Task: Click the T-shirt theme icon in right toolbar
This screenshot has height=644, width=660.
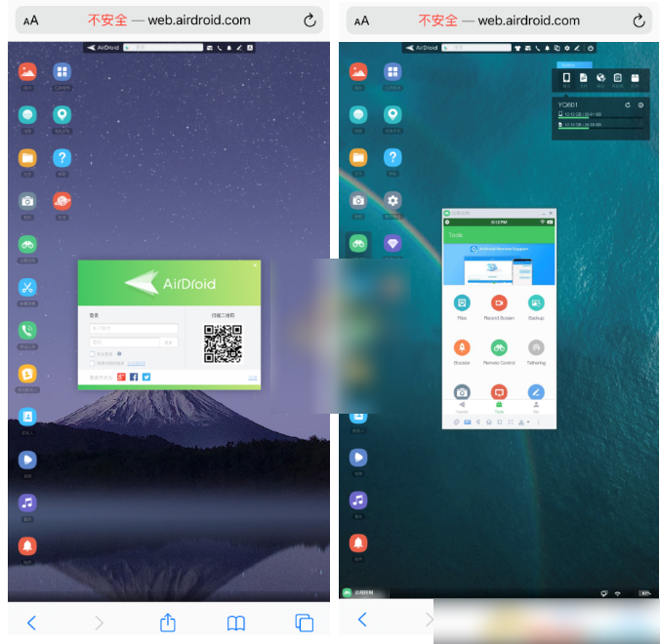Action: (517, 49)
